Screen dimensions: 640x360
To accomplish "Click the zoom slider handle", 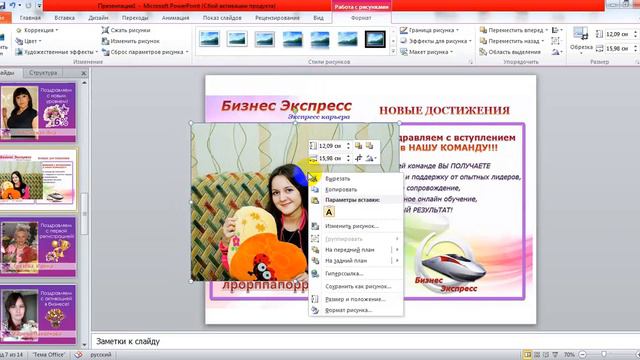I will tap(604, 355).
